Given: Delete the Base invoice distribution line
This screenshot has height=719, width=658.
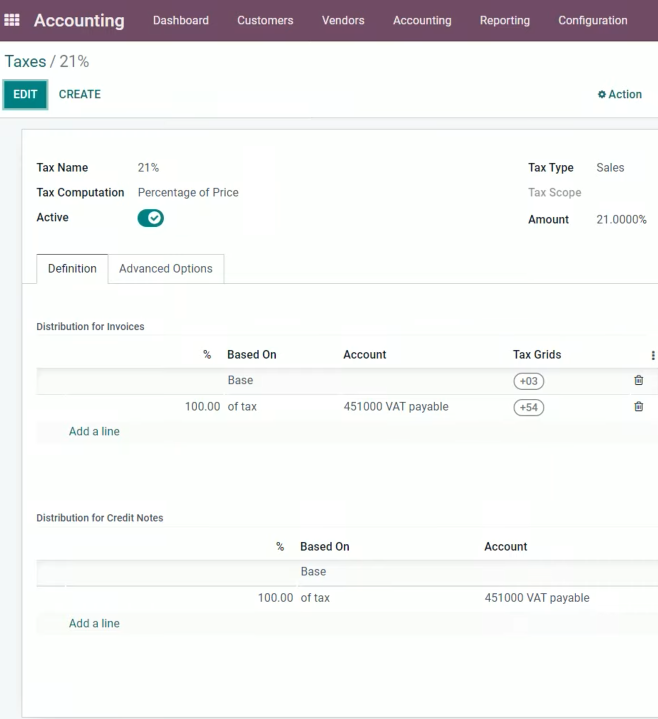Looking at the screenshot, I should point(638,380).
